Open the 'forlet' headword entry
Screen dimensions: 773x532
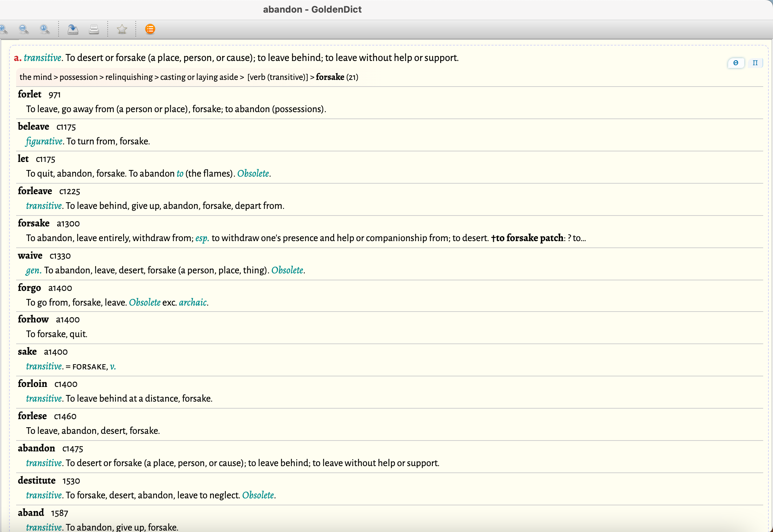29,94
